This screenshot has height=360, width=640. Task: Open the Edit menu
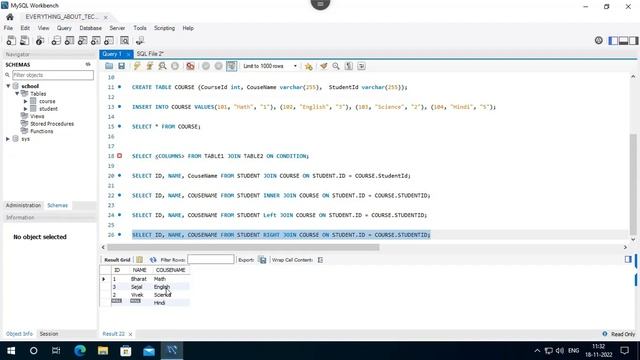point(25,28)
